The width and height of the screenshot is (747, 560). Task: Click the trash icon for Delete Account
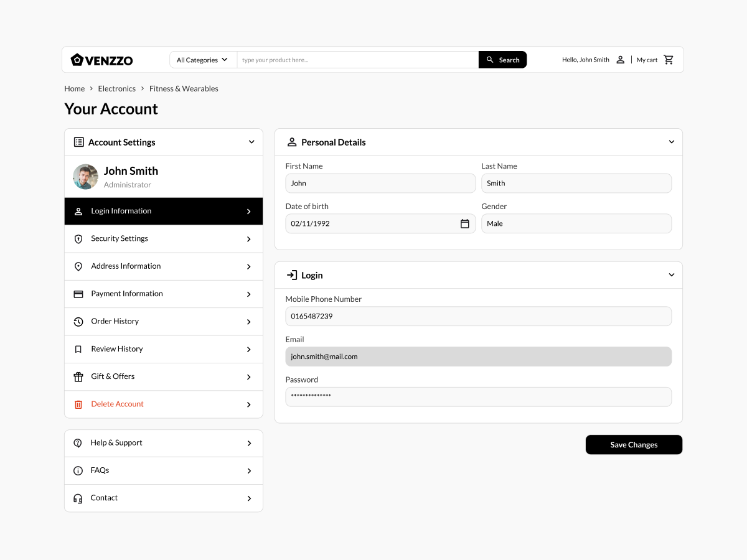pos(78,404)
